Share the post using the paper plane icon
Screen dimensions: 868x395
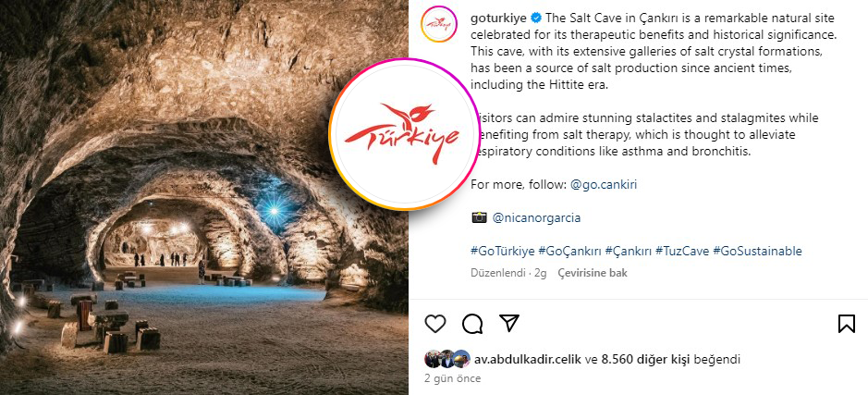point(508,323)
